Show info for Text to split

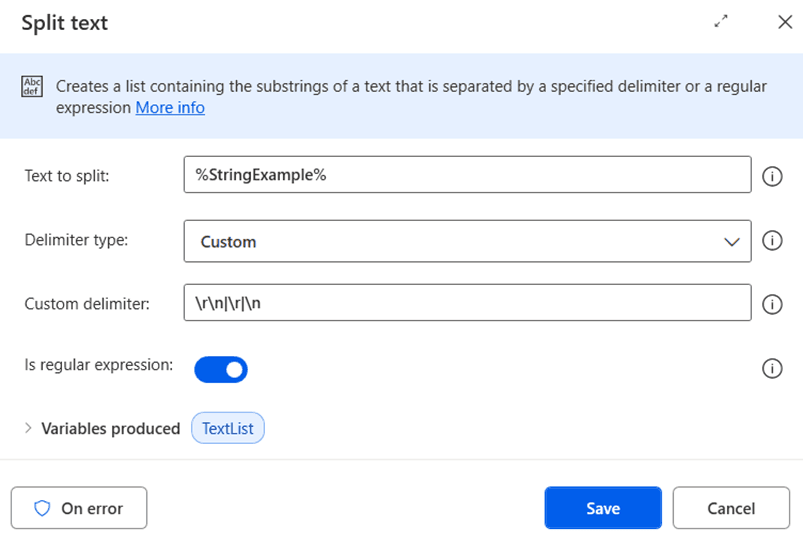click(x=771, y=176)
